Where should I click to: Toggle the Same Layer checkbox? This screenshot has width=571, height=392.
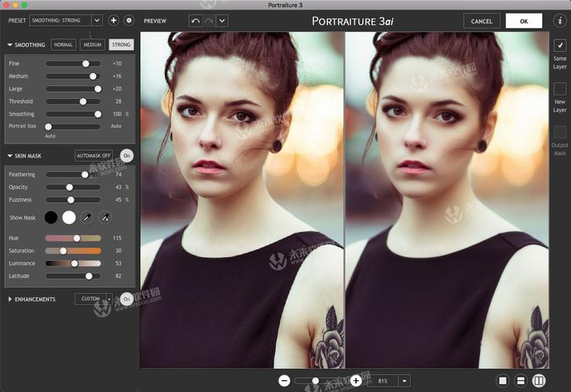560,45
